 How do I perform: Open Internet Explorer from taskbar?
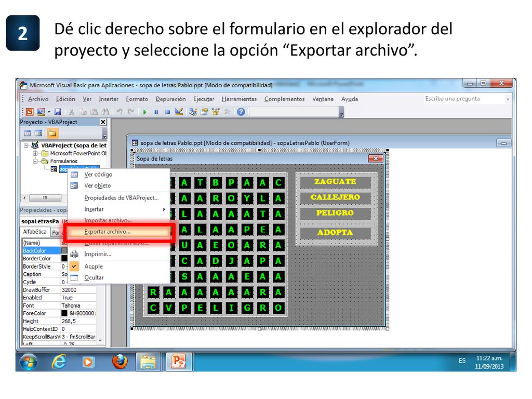58,362
